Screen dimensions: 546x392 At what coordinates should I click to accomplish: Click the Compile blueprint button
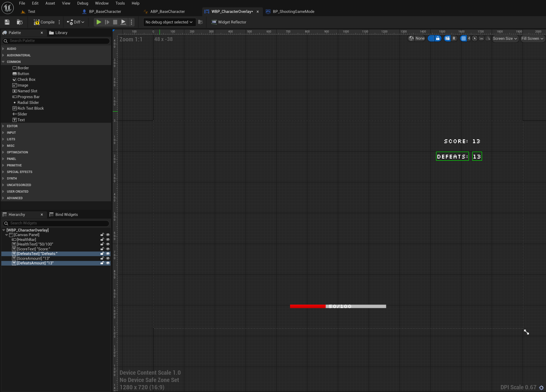tap(44, 22)
